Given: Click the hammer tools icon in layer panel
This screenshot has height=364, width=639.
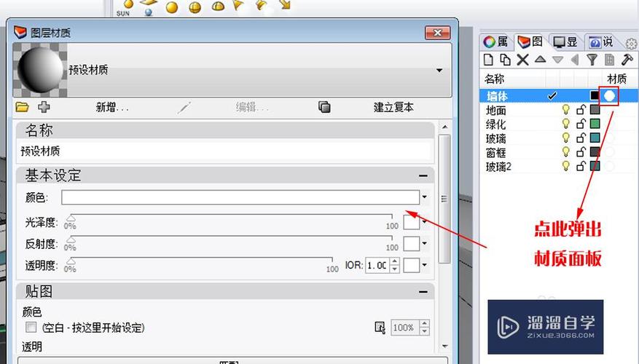Looking at the screenshot, I should coord(627,60).
